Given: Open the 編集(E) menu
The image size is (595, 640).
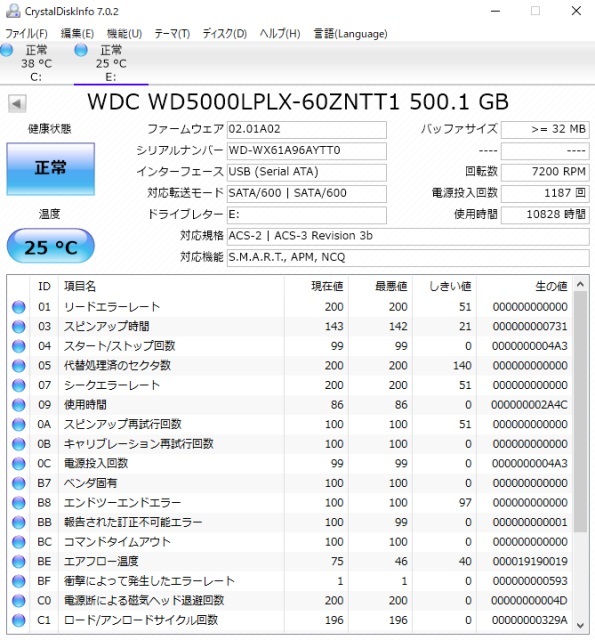Looking at the screenshot, I should click(x=77, y=33).
